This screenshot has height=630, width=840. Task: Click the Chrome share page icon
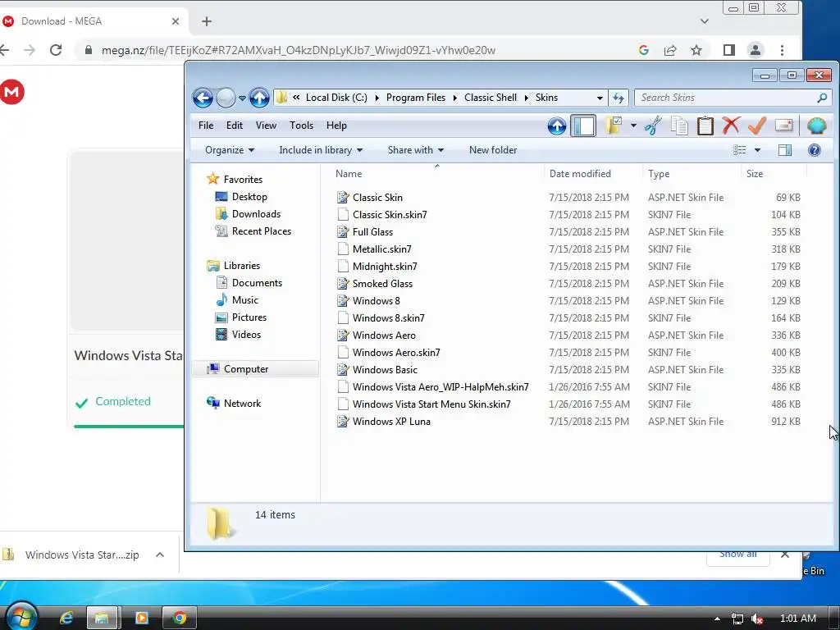pyautogui.click(x=670, y=50)
